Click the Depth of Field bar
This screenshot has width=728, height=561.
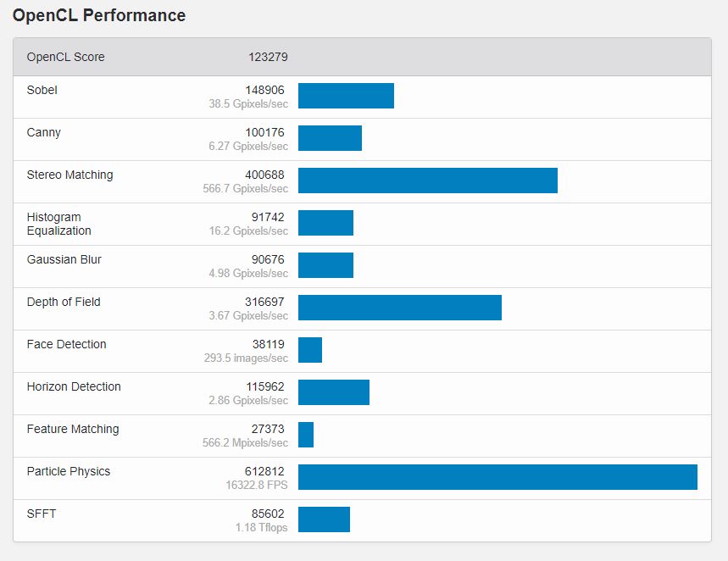click(x=399, y=308)
